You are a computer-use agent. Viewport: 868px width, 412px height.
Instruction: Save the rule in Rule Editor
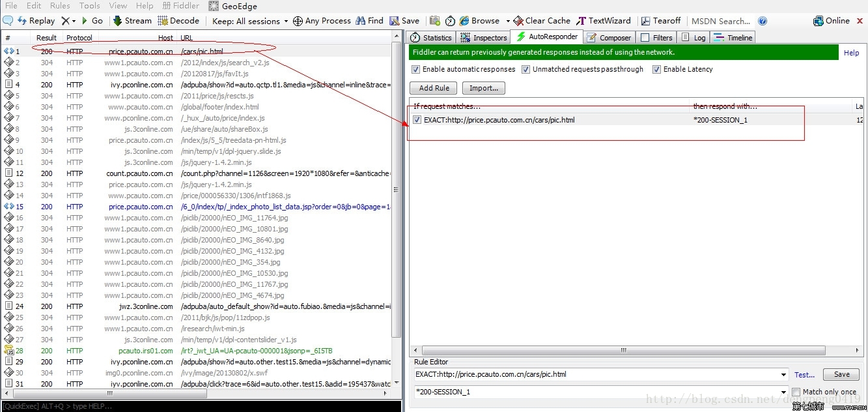click(x=841, y=375)
